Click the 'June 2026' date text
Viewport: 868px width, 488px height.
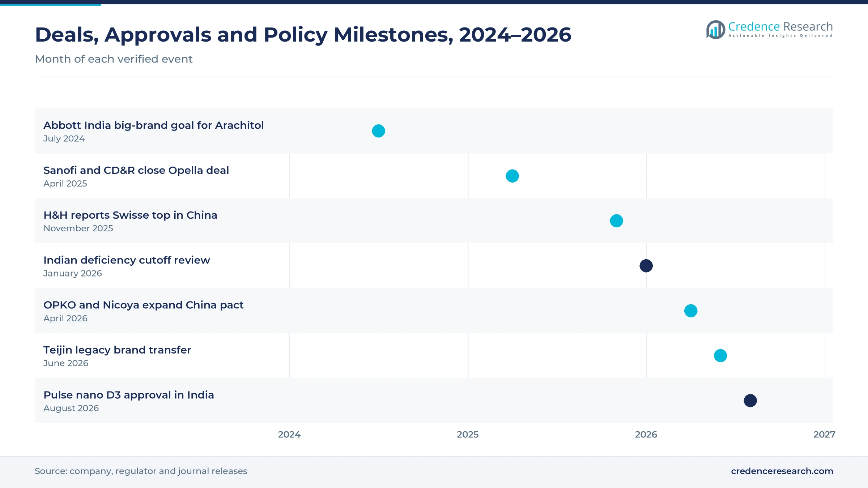(66, 363)
